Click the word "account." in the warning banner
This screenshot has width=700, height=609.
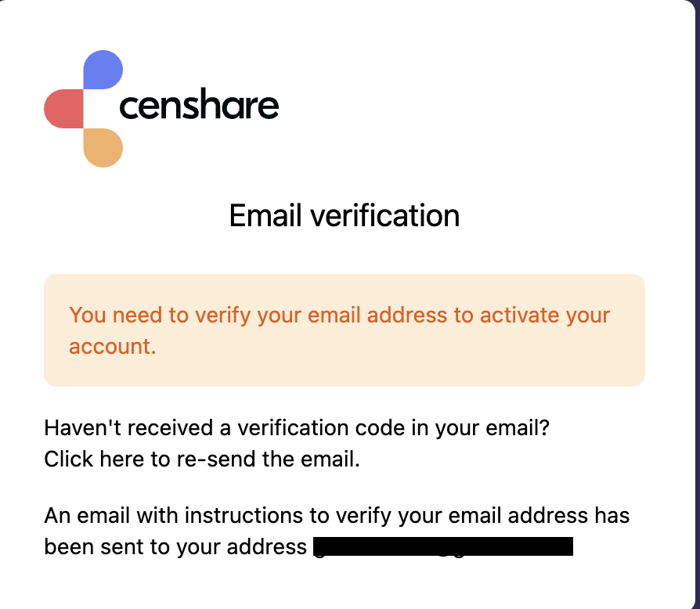[113, 346]
